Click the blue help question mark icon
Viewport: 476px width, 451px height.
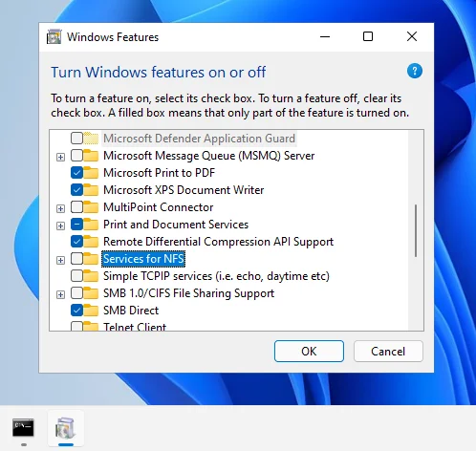point(415,71)
